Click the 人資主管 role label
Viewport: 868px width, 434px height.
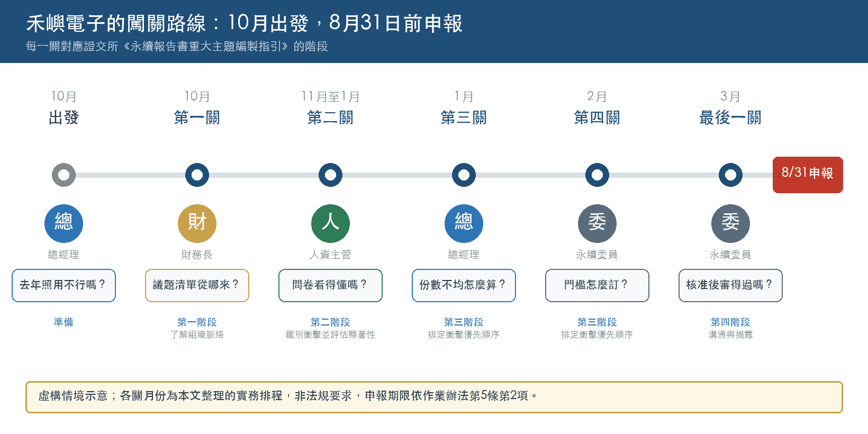click(330, 255)
